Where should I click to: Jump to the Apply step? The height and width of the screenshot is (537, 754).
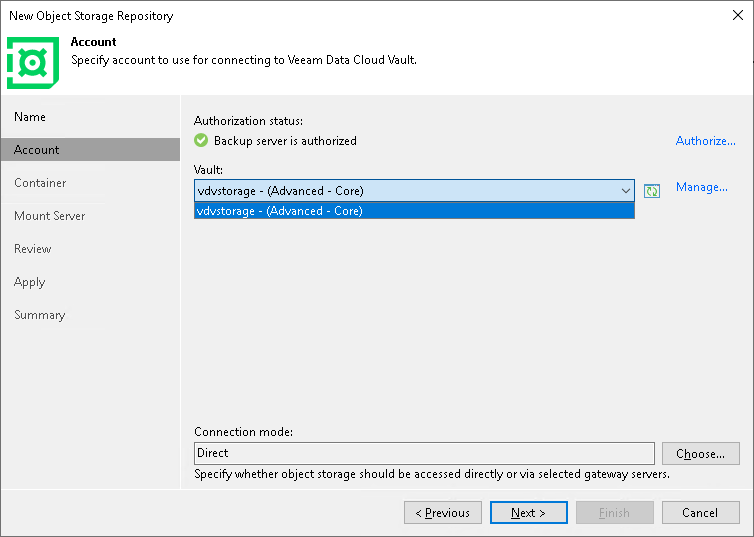30,282
